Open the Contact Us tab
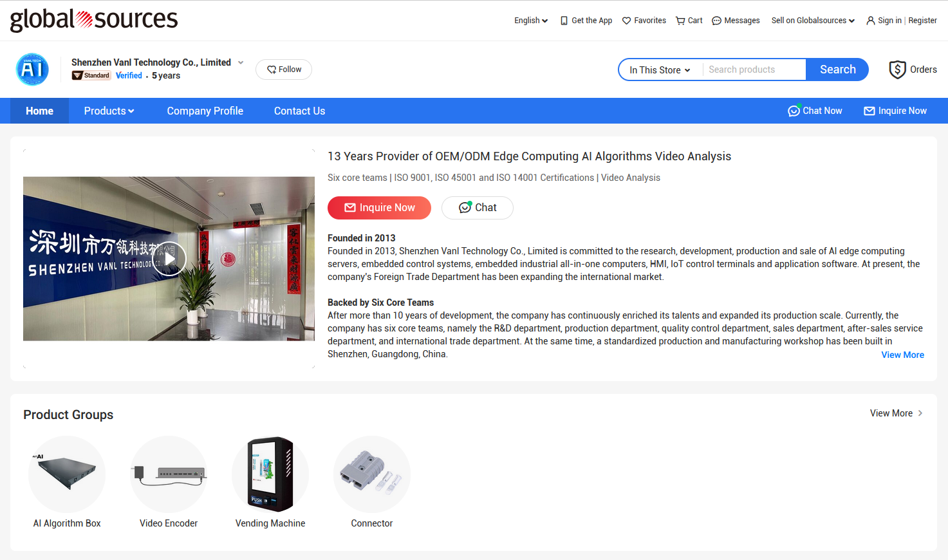 (x=299, y=111)
